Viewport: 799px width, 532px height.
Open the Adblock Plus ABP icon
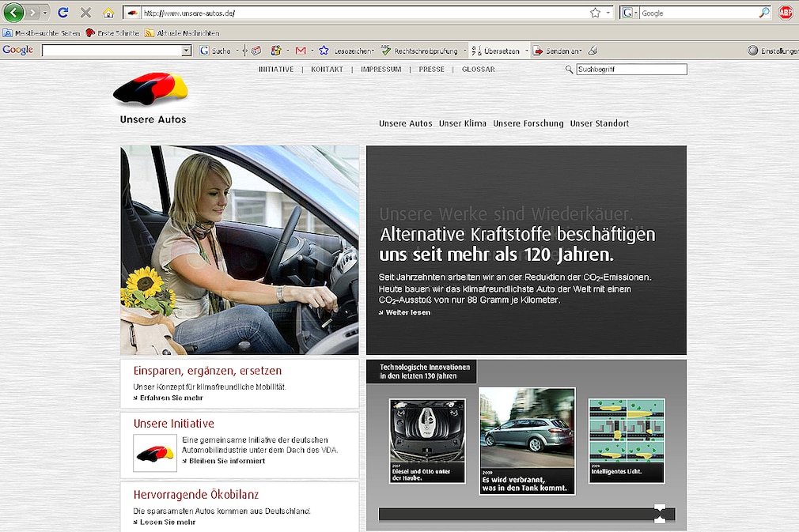[786, 13]
